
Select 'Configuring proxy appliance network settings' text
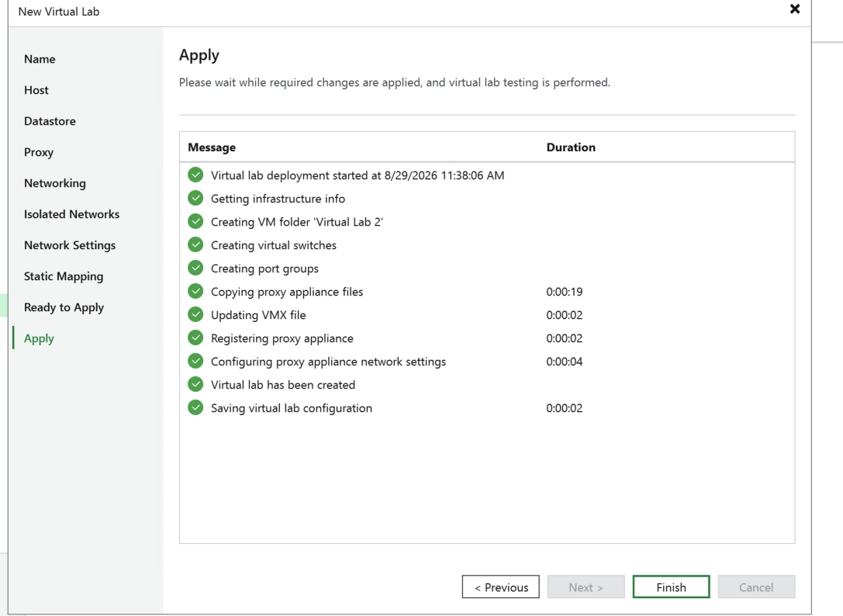point(329,362)
